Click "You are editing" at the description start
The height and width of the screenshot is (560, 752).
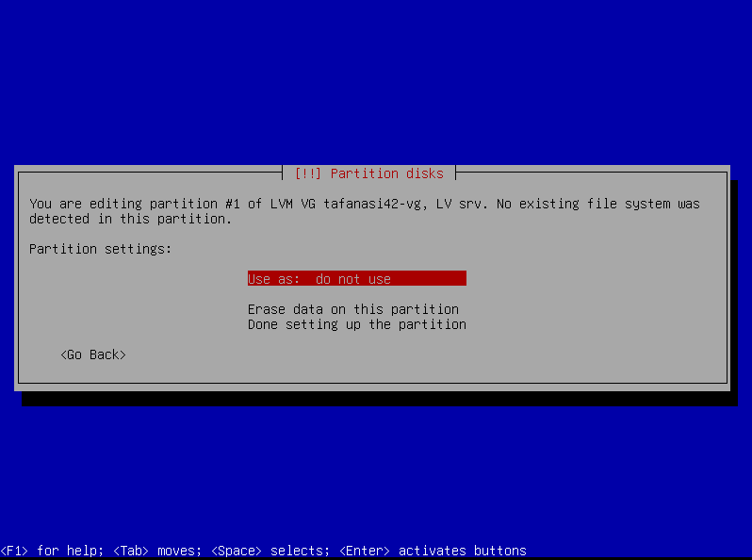pyautogui.click(x=85, y=204)
